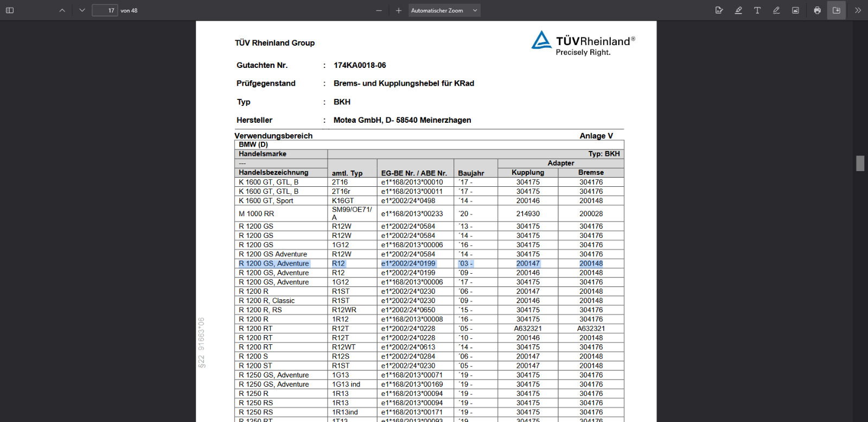Select the add image tool
This screenshot has height=422, width=868.
click(795, 10)
